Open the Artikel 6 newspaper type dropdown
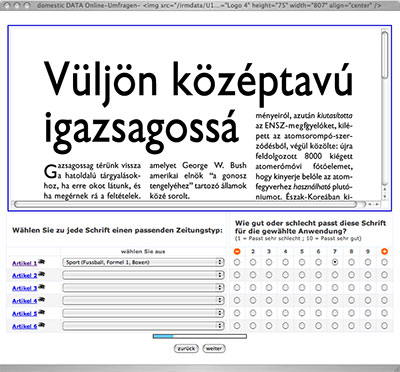The width and height of the screenshot is (400, 372). [x=143, y=325]
